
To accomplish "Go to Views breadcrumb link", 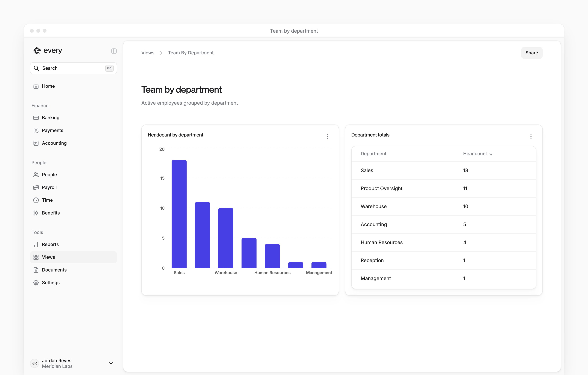I will (x=148, y=53).
